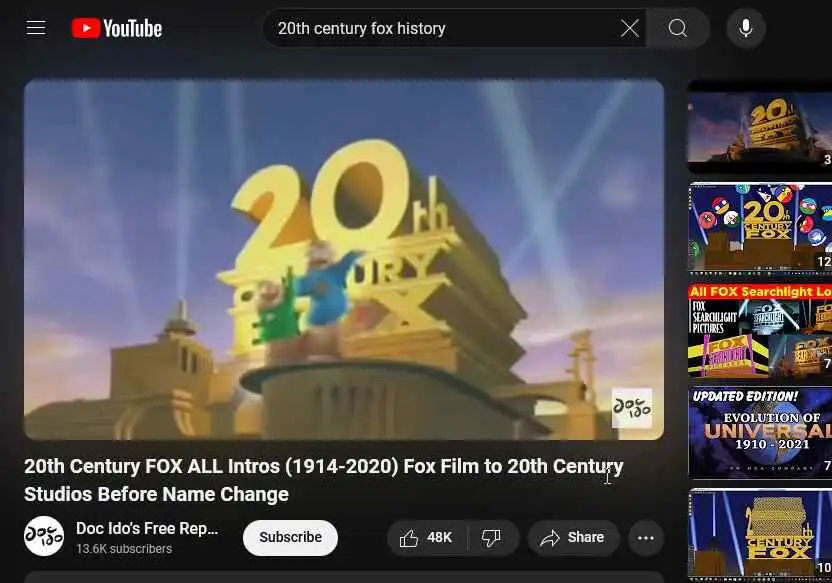832x583 pixels.
Task: Start voice search with microphone
Action: coord(746,28)
